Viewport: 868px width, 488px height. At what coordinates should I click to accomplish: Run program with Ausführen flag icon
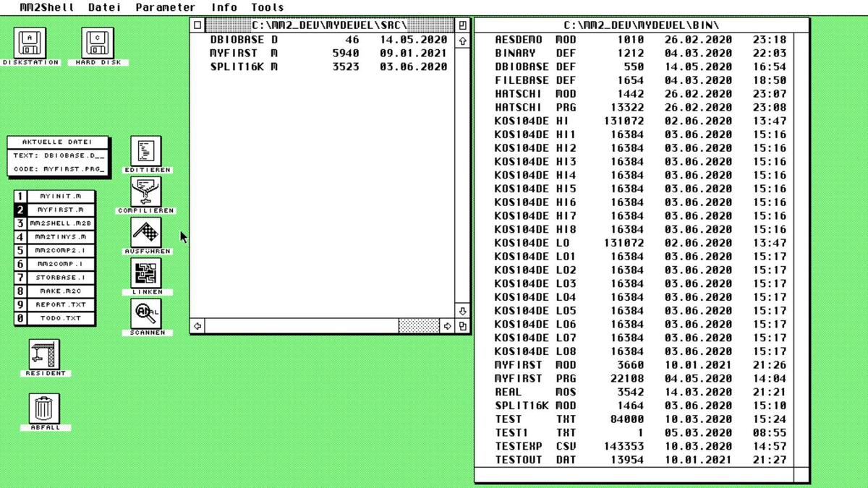tap(146, 234)
